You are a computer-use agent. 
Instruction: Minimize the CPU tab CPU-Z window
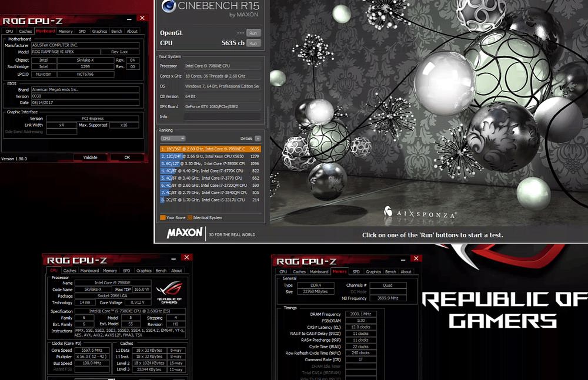[173, 258]
